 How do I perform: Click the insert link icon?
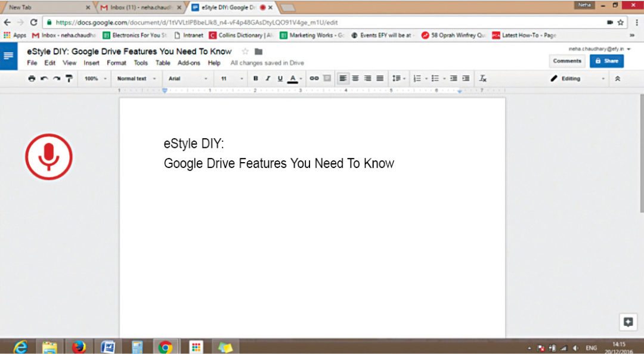[x=314, y=79]
